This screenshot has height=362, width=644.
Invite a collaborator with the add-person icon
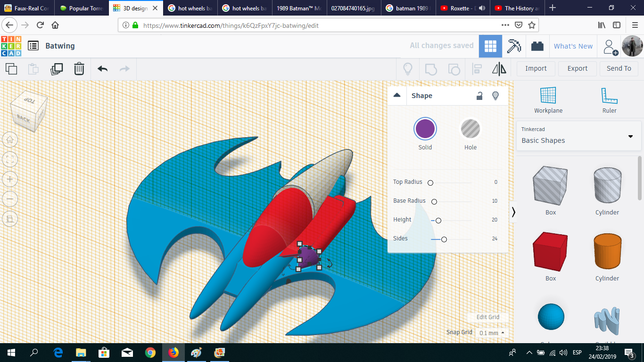(x=610, y=47)
